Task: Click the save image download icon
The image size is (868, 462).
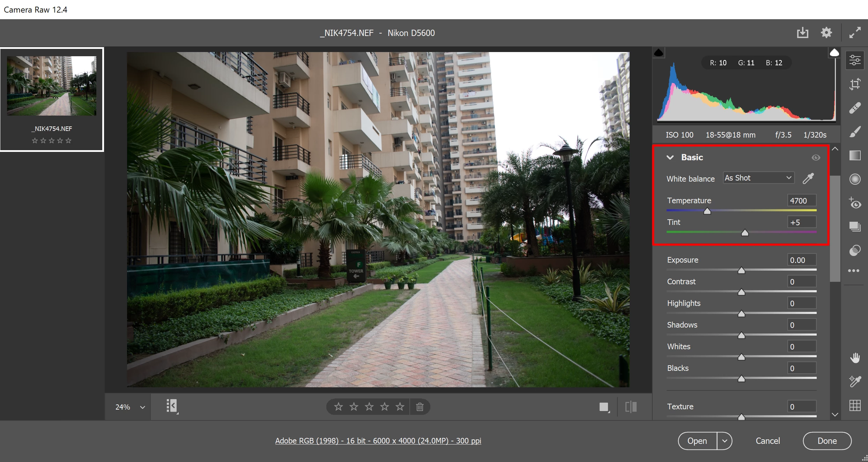Action: (x=802, y=33)
